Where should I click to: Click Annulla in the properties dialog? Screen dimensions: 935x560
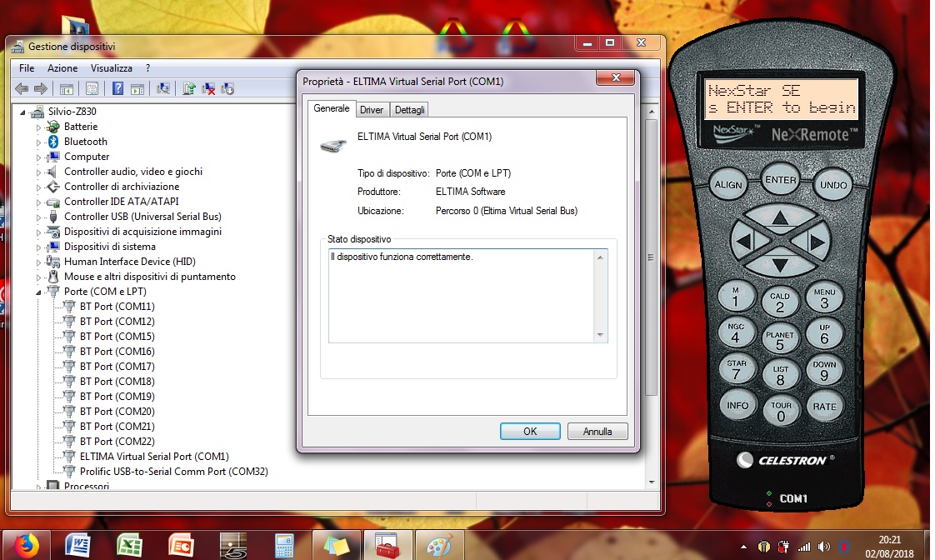click(597, 431)
